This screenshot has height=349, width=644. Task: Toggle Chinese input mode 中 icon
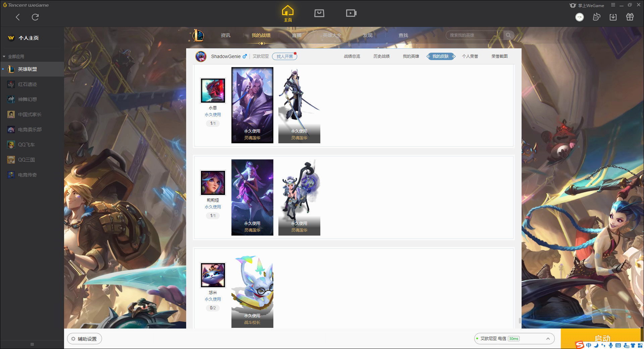(x=589, y=345)
